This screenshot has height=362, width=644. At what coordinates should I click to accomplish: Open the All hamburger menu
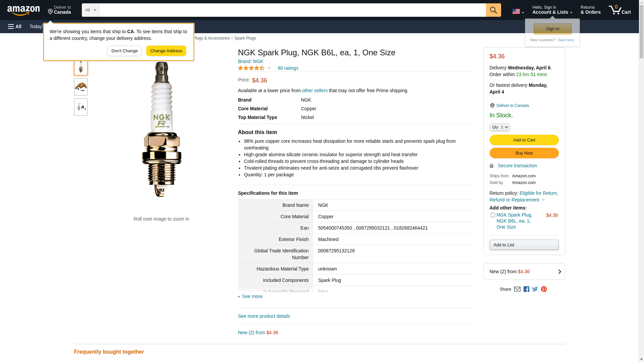15,26
